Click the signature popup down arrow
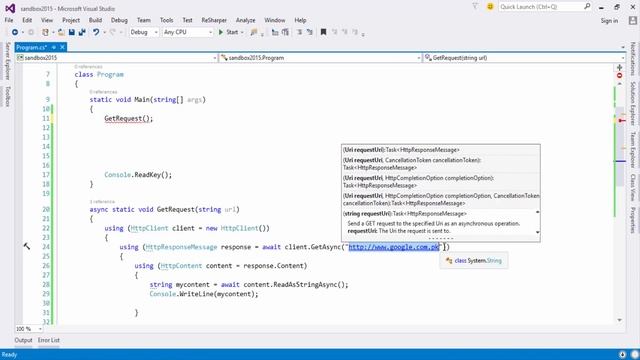Image resolution: width=640 pixels, height=360 pixels. [x=538, y=232]
